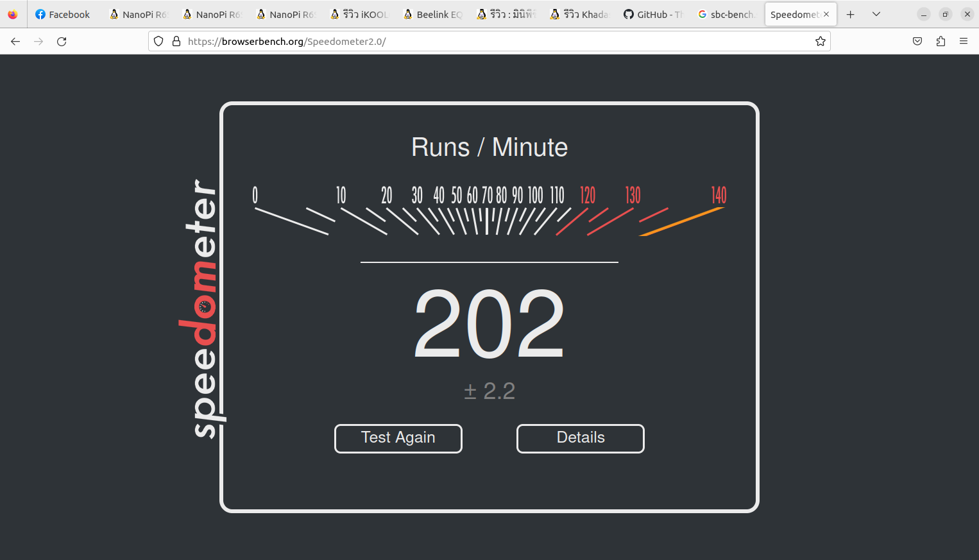The height and width of the screenshot is (560, 979).
Task: Save page to Pocket
Action: (x=917, y=41)
